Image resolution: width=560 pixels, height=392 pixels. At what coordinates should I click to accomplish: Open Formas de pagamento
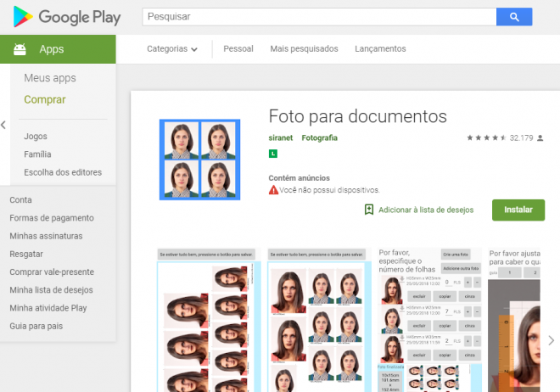point(52,218)
